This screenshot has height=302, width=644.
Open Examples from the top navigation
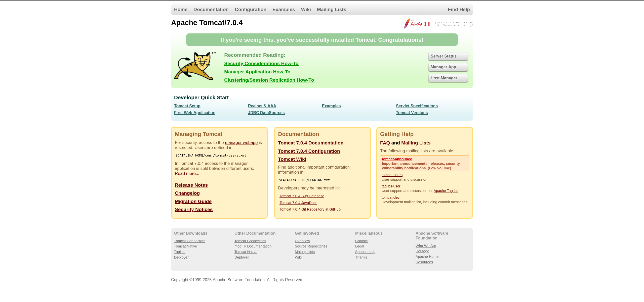coord(284,10)
